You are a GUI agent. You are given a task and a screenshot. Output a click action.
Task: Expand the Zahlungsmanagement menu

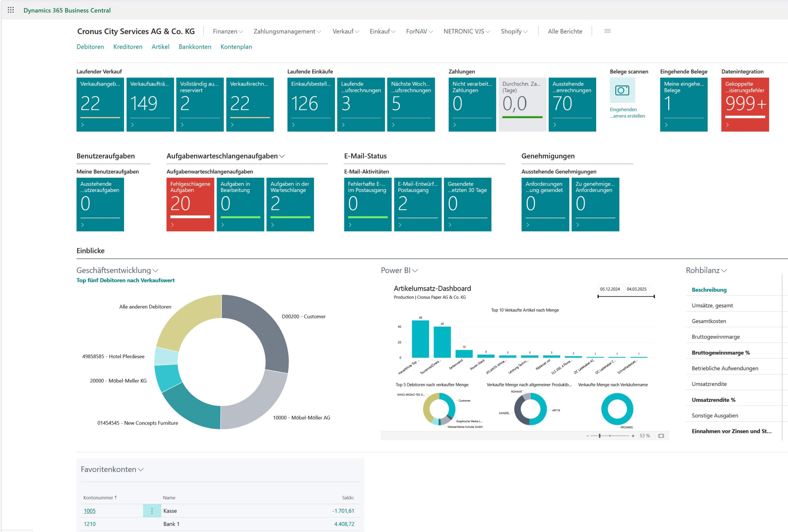coord(287,31)
